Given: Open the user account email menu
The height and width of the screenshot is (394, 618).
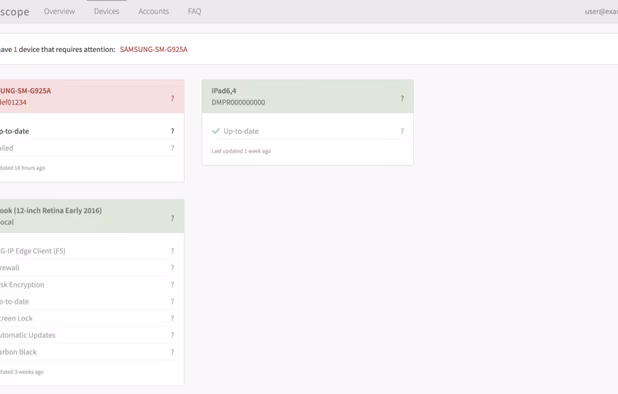Looking at the screenshot, I should click(x=601, y=11).
